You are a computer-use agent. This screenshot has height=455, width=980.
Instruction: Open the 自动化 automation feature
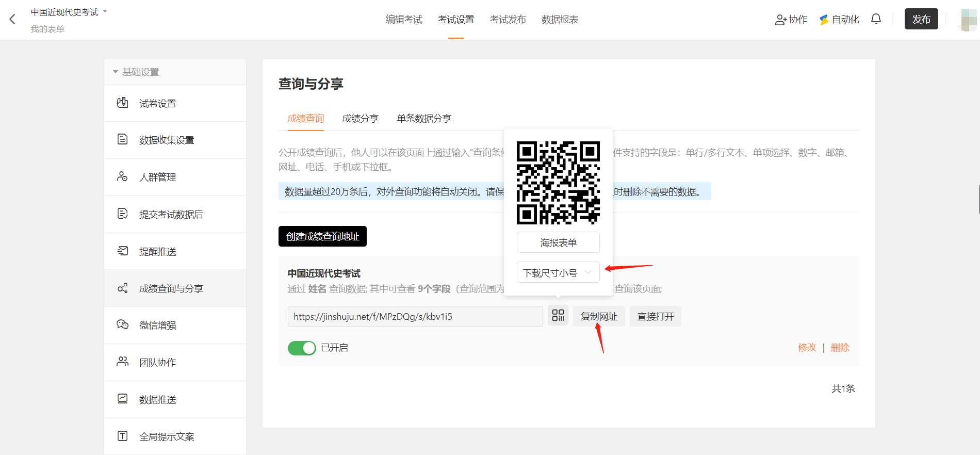point(839,20)
